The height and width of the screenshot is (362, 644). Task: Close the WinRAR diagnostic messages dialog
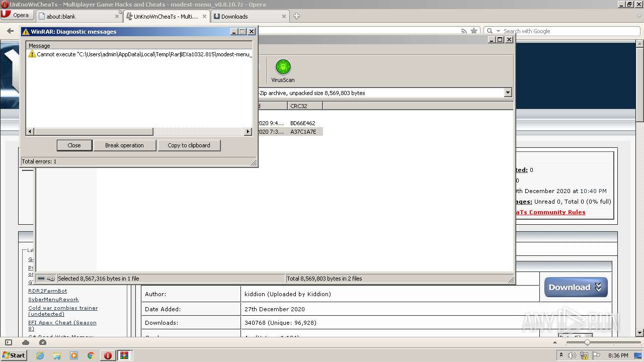[x=74, y=145]
